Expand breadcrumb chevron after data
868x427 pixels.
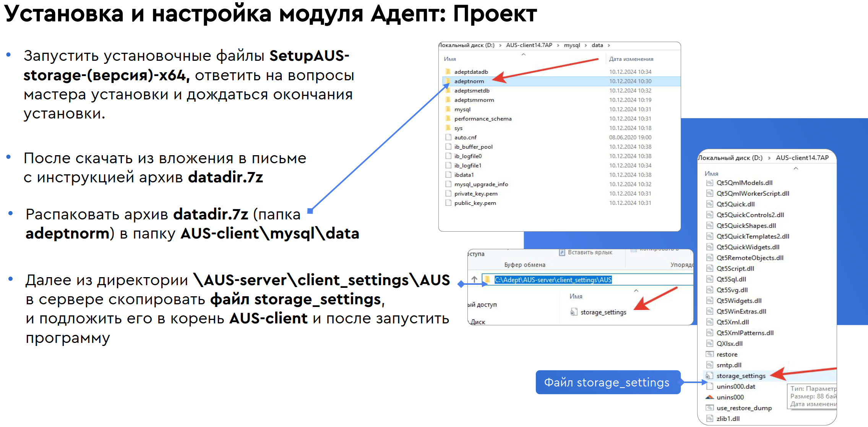coord(609,45)
